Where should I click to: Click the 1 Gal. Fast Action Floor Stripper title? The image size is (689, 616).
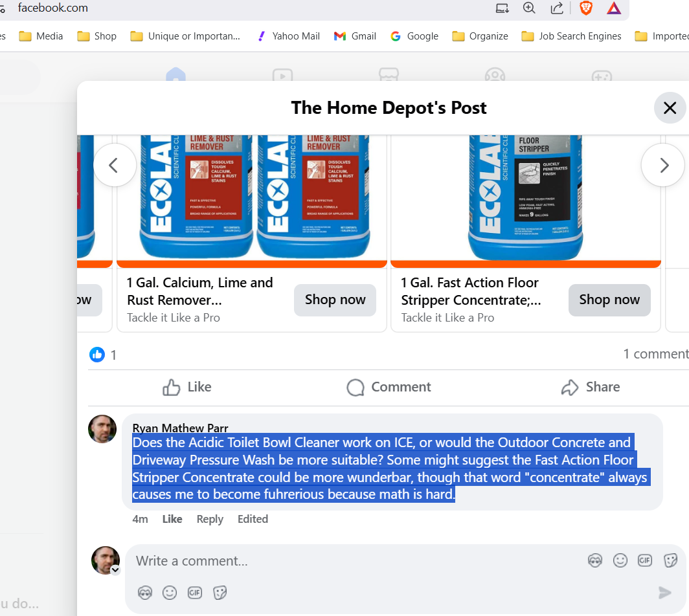point(471,291)
